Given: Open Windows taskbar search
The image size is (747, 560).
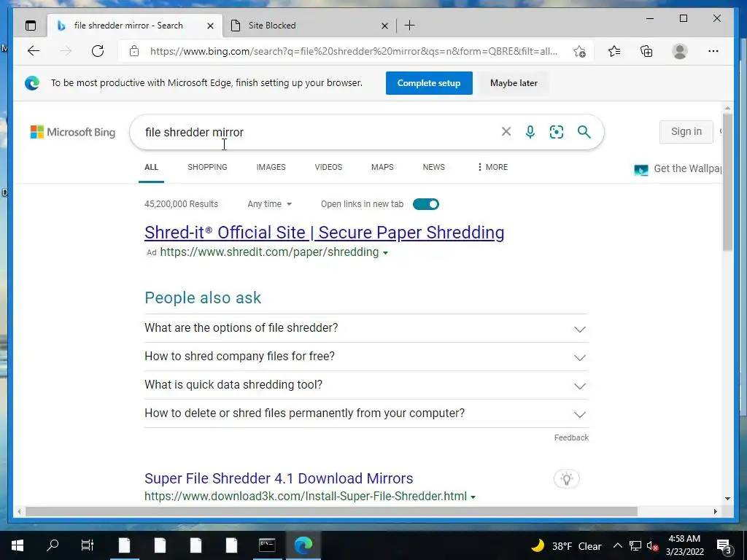Looking at the screenshot, I should point(53,545).
